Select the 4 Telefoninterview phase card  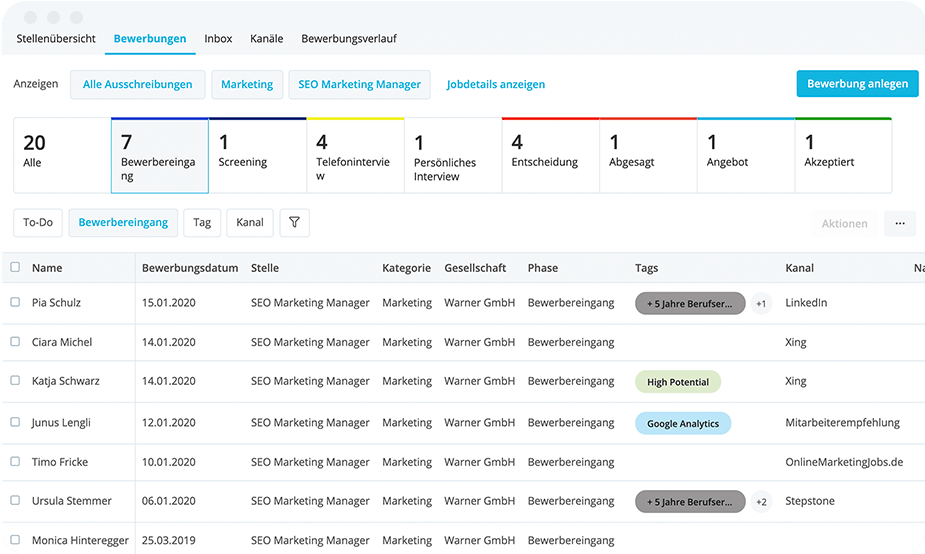(355, 155)
